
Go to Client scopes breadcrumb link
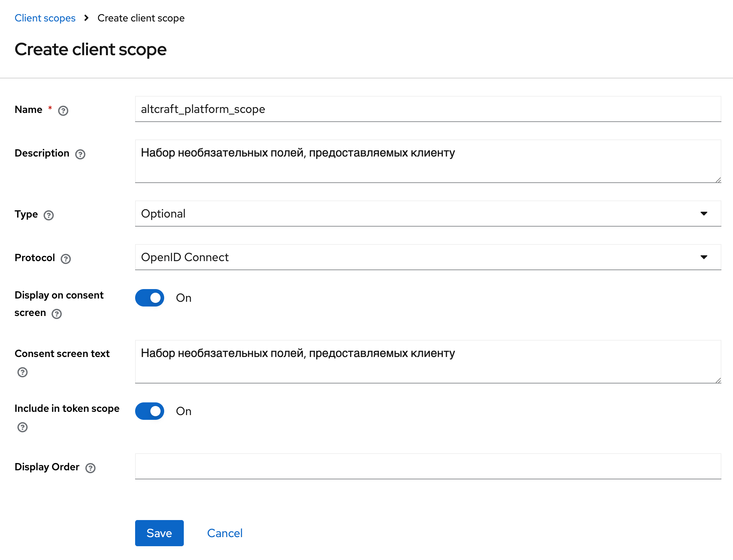coord(45,18)
